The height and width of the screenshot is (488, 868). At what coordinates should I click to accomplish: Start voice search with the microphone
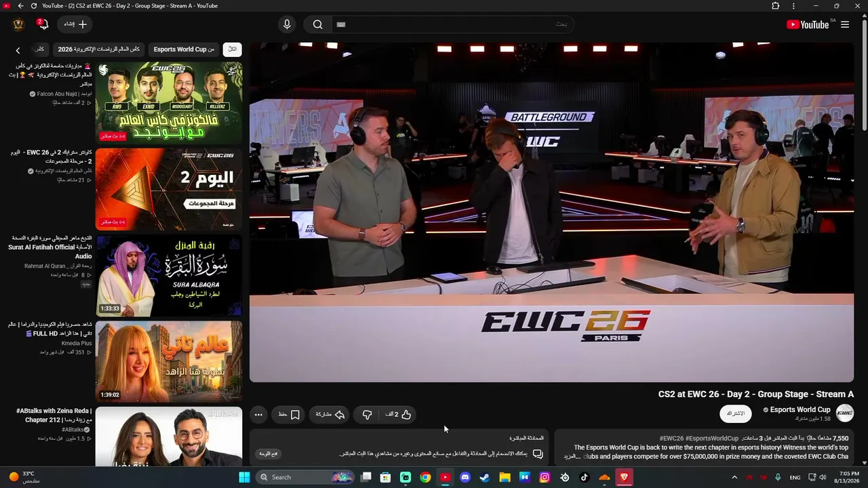[x=287, y=24]
